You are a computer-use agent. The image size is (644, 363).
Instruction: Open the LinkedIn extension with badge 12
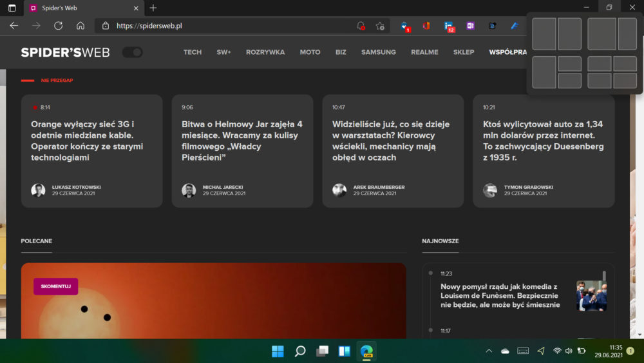click(x=449, y=26)
